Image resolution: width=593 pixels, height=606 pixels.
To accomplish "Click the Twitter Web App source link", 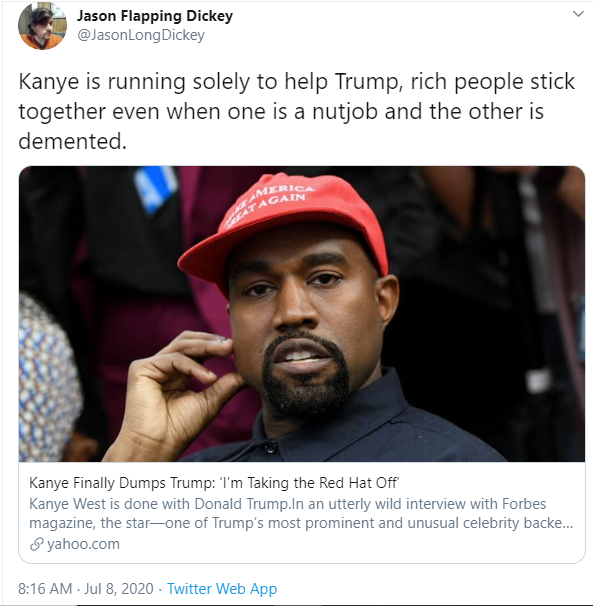I will (222, 589).
